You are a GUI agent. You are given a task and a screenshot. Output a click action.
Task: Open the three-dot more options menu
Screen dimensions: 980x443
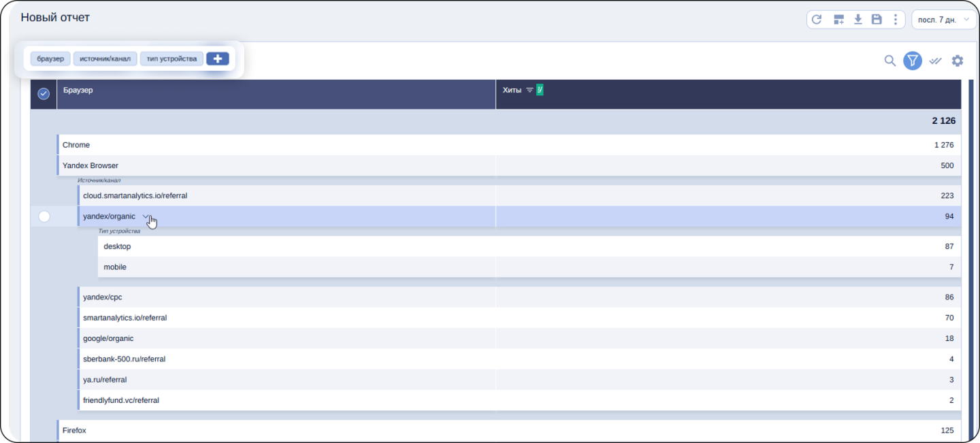[896, 20]
